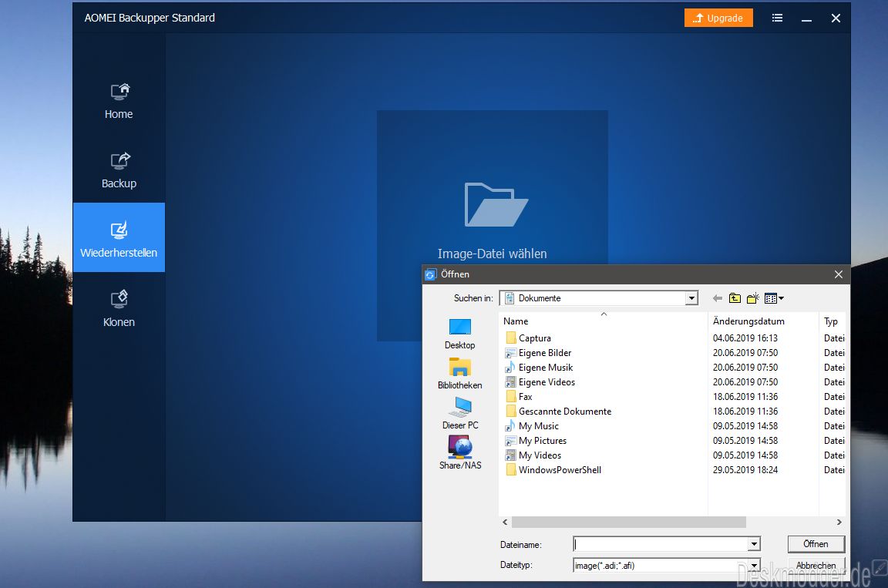Go back using the dialog's back arrow
The image size is (888, 588).
click(x=718, y=298)
